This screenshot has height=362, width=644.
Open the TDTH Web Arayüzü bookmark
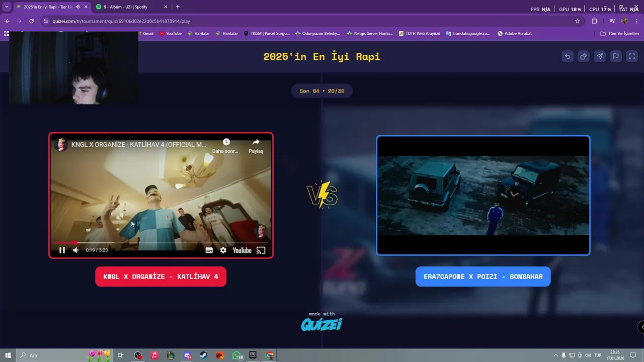coord(419,34)
